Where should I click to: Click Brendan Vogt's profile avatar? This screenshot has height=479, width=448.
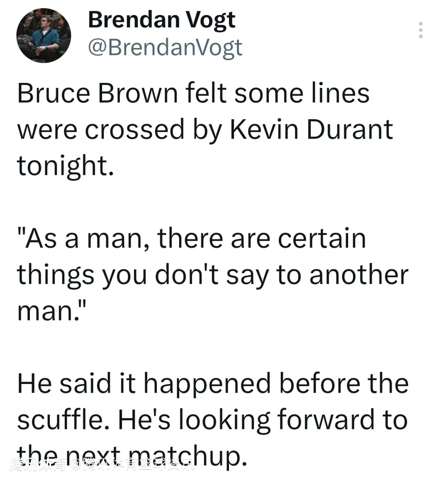click(x=44, y=36)
